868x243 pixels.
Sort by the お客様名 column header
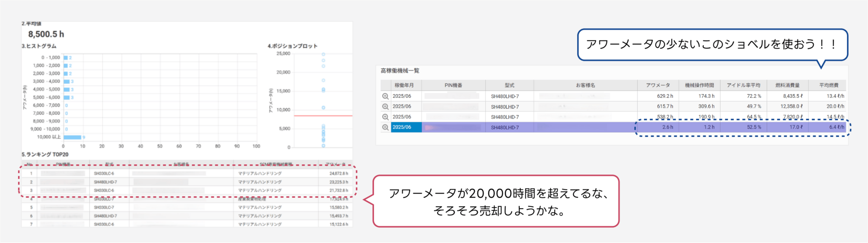[585, 85]
